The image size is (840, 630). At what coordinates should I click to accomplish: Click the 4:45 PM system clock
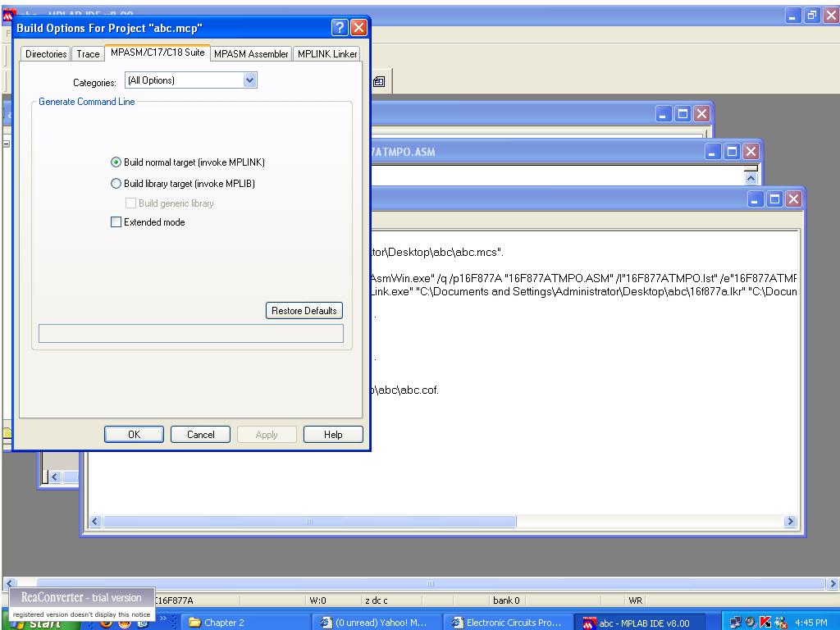(x=810, y=623)
